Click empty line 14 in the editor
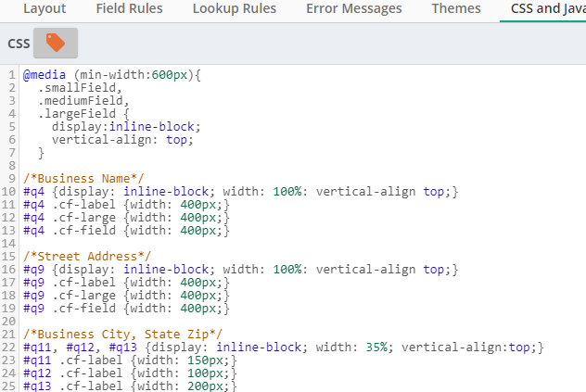Image resolution: width=586 pixels, height=392 pixels. (299, 244)
